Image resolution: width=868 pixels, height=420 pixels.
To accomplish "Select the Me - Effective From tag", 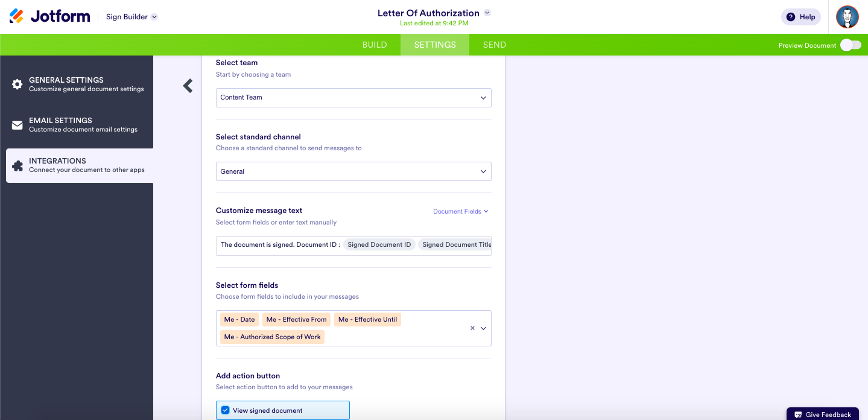I will (296, 320).
